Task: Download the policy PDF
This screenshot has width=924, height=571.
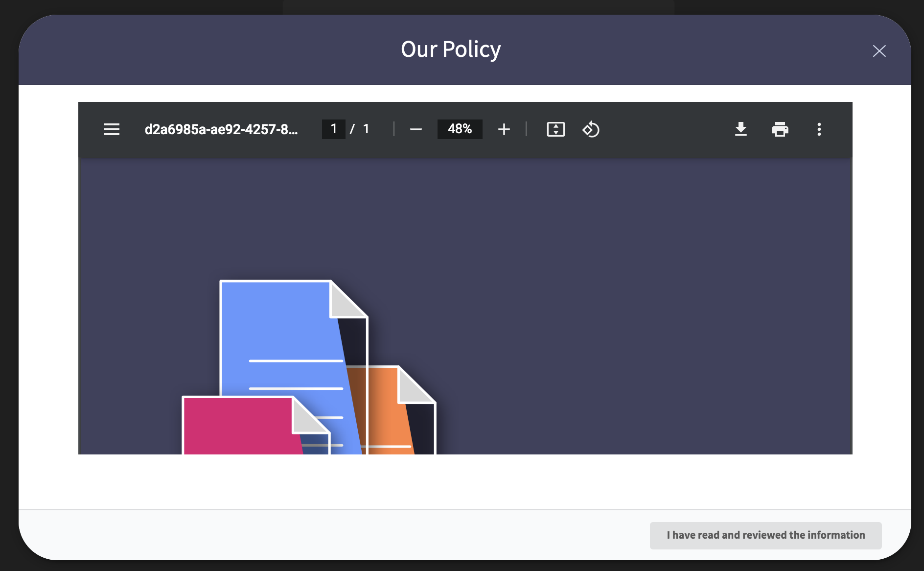Action: point(741,129)
